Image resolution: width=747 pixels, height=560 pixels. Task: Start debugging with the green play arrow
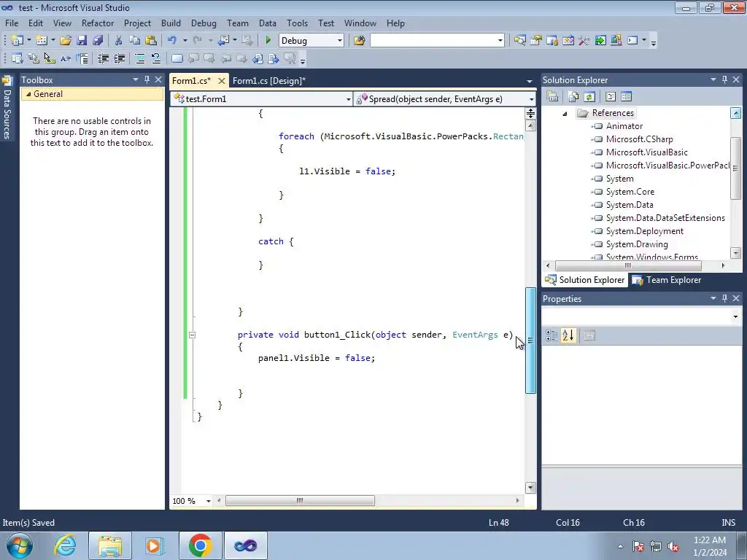click(x=268, y=41)
